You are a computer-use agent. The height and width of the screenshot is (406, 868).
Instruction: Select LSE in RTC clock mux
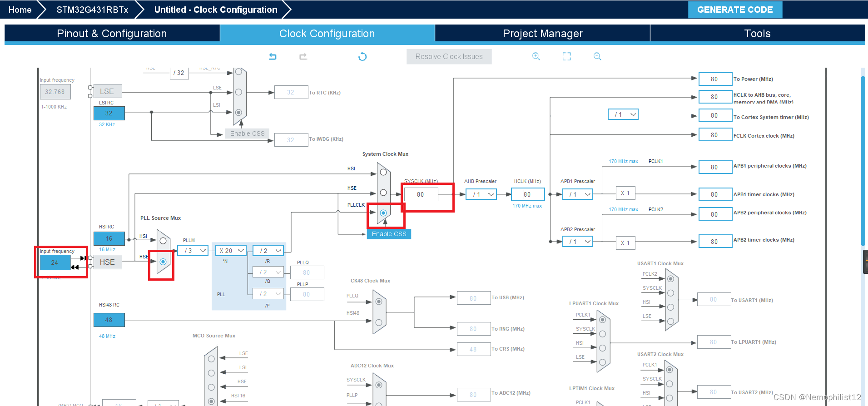tap(238, 92)
